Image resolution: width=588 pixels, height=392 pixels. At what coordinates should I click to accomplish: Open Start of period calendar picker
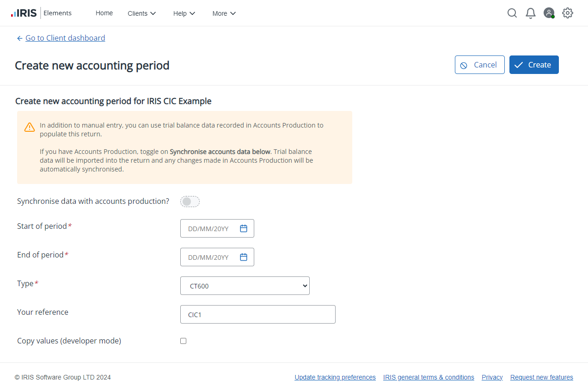click(x=244, y=228)
